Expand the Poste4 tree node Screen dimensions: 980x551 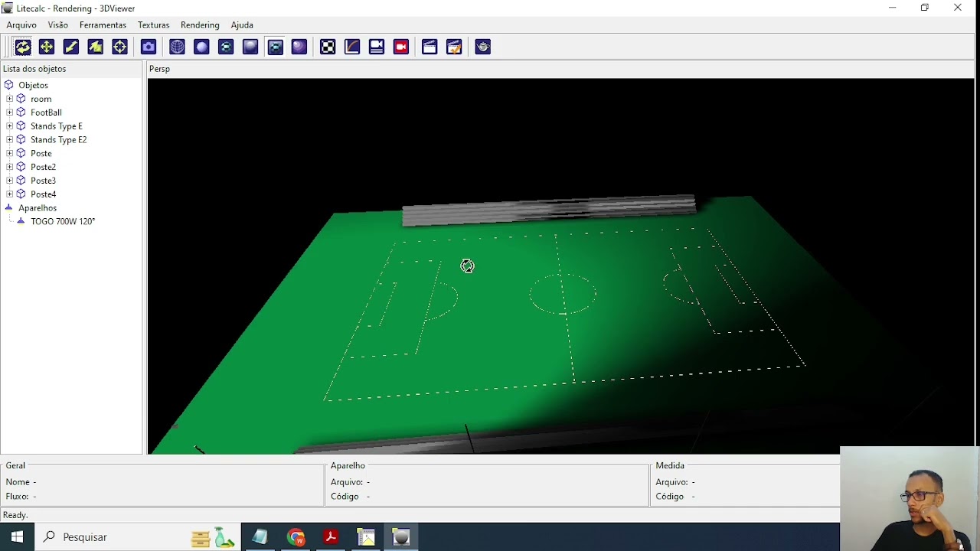click(9, 194)
